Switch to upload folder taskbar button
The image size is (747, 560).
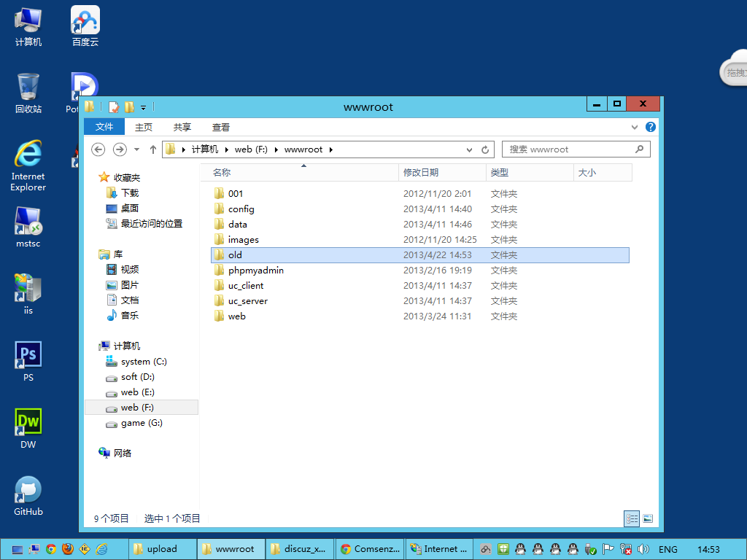tap(163, 549)
